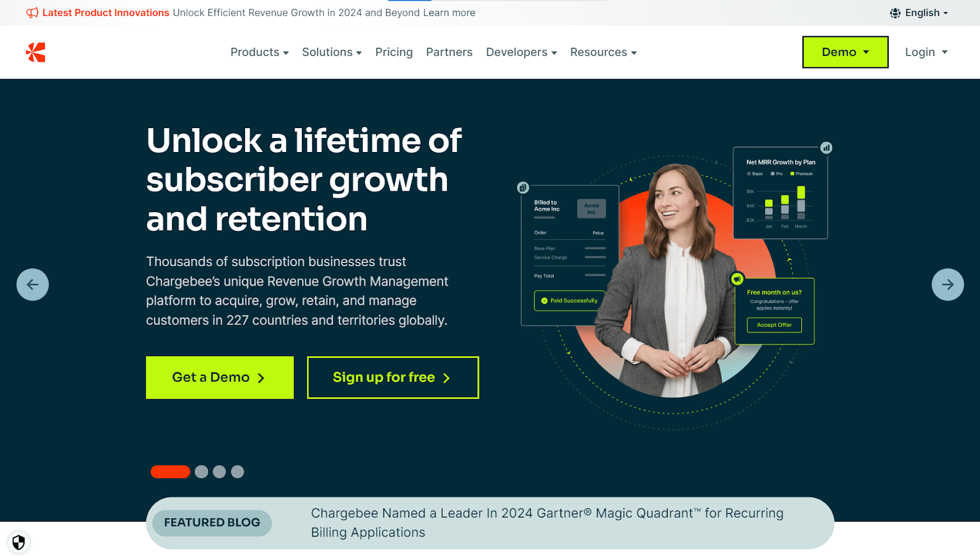Click the Get a Demo button
This screenshot has height=556, width=980.
220,378
